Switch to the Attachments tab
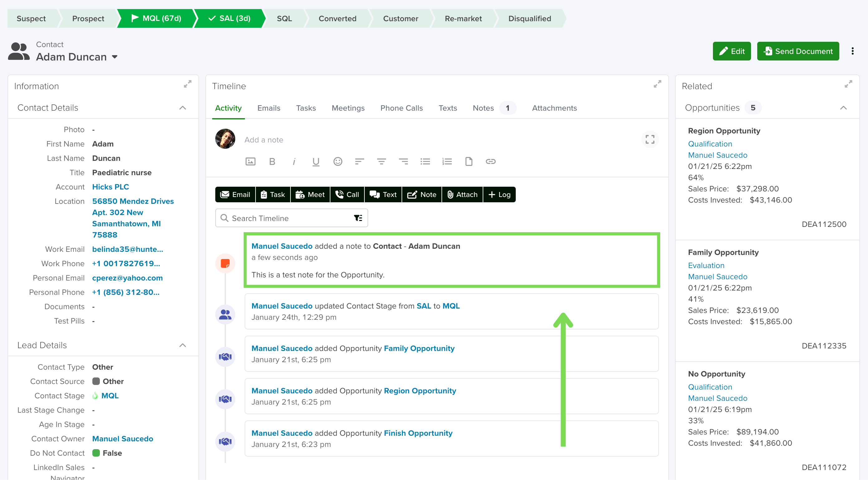The image size is (868, 480). click(555, 108)
